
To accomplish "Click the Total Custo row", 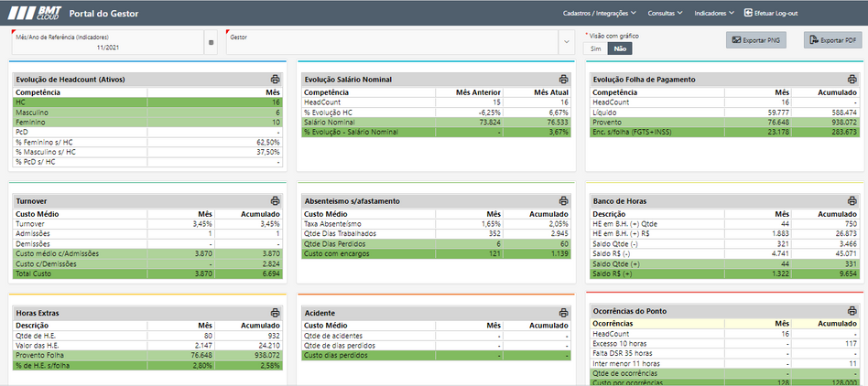I will tap(147, 273).
